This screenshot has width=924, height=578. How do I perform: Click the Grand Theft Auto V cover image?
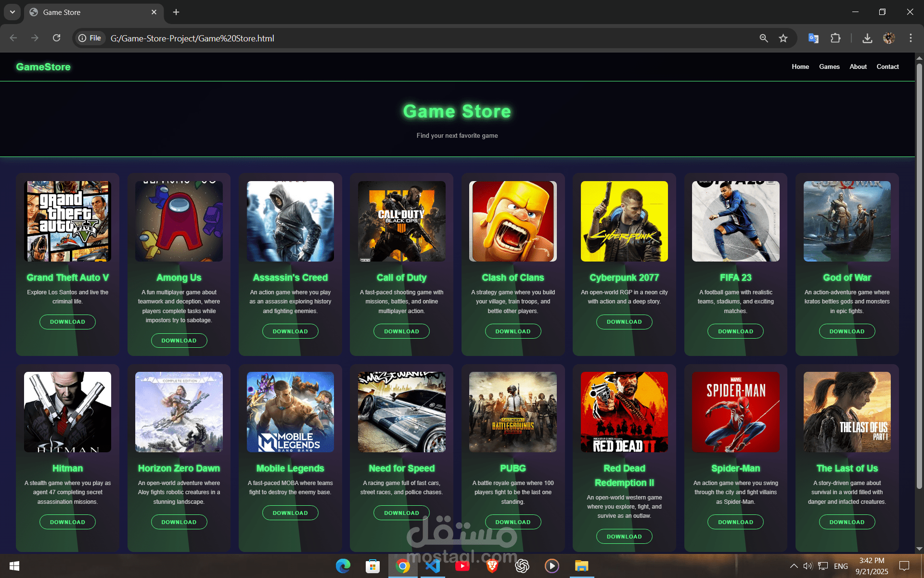click(x=67, y=222)
